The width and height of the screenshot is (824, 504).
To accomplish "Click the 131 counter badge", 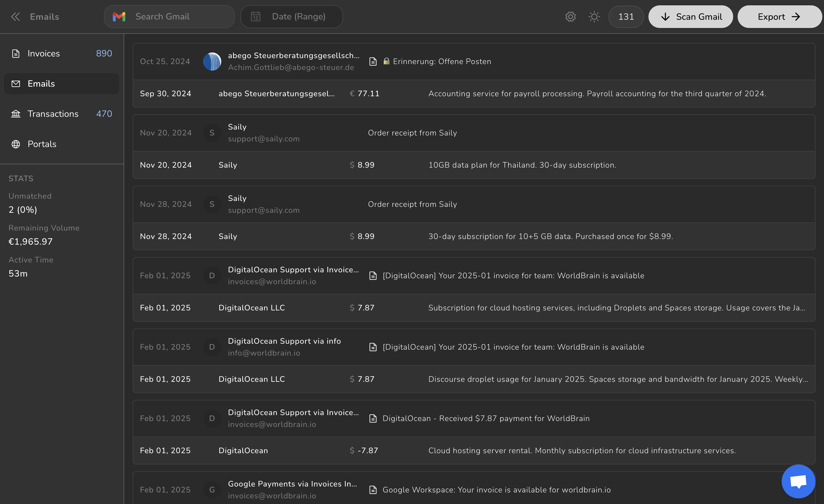I will point(626,17).
